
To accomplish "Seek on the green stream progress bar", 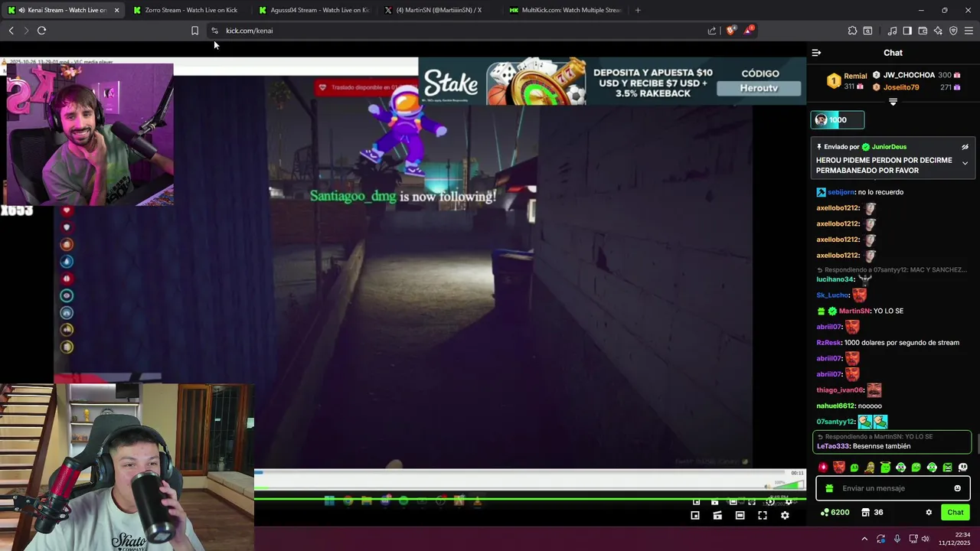I will [x=530, y=499].
